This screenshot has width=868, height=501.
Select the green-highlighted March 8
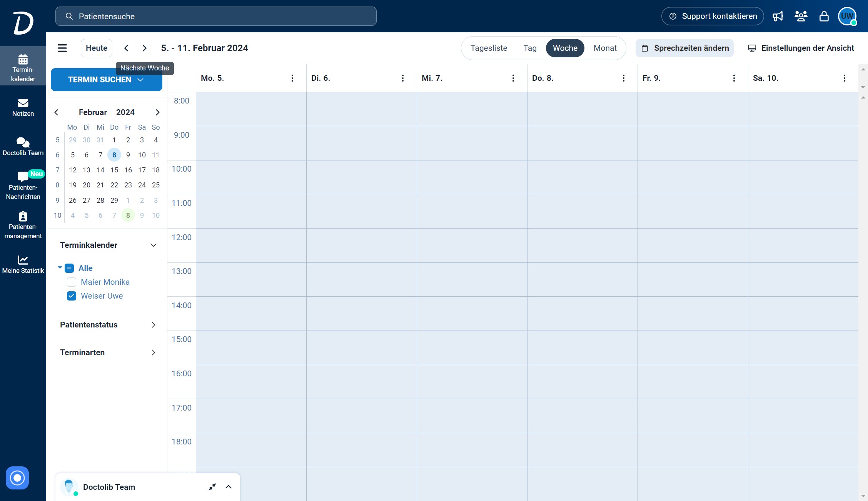click(128, 215)
